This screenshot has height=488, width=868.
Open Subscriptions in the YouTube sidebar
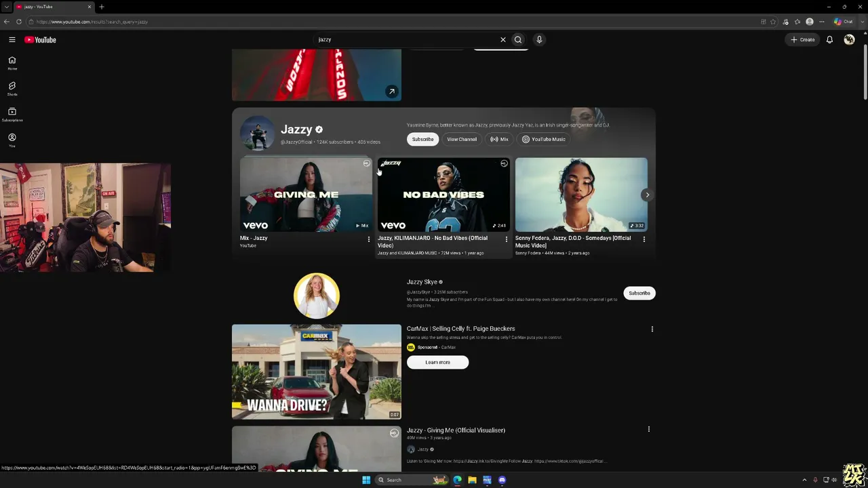pos(12,115)
